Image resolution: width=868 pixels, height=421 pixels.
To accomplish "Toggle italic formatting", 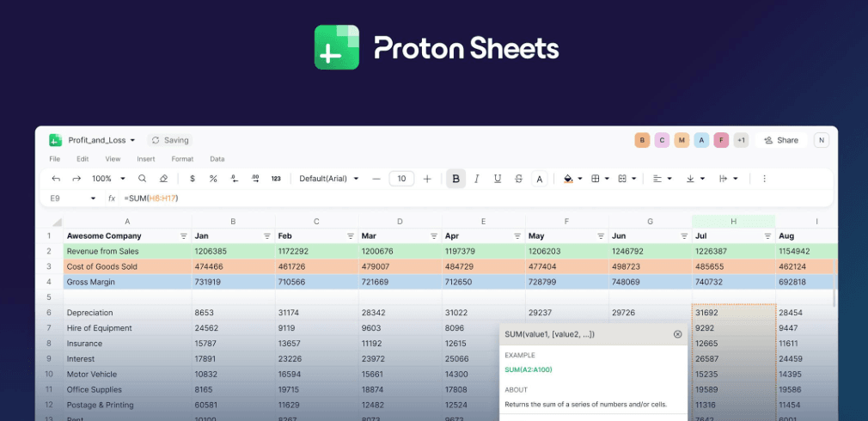I will point(477,179).
